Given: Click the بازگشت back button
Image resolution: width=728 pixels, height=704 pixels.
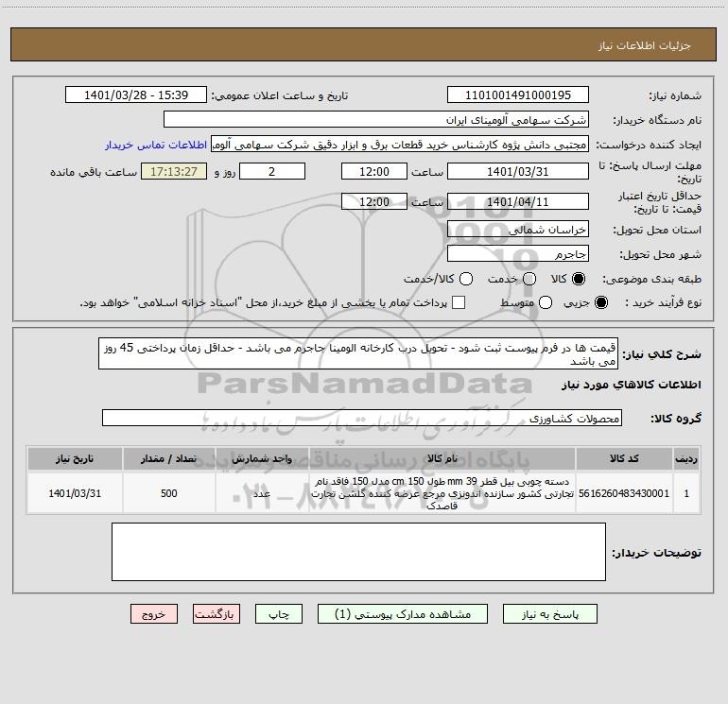Looking at the screenshot, I should click(217, 614).
